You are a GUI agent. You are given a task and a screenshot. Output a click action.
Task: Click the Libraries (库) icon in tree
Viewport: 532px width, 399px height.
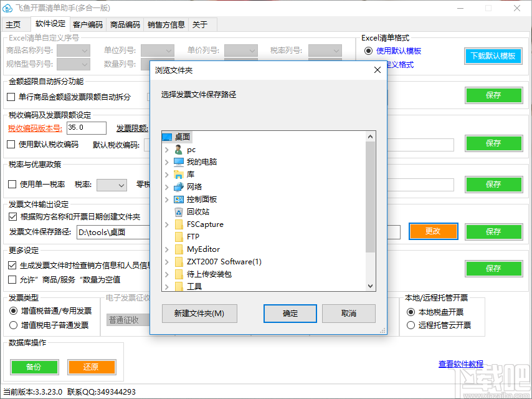coord(179,175)
